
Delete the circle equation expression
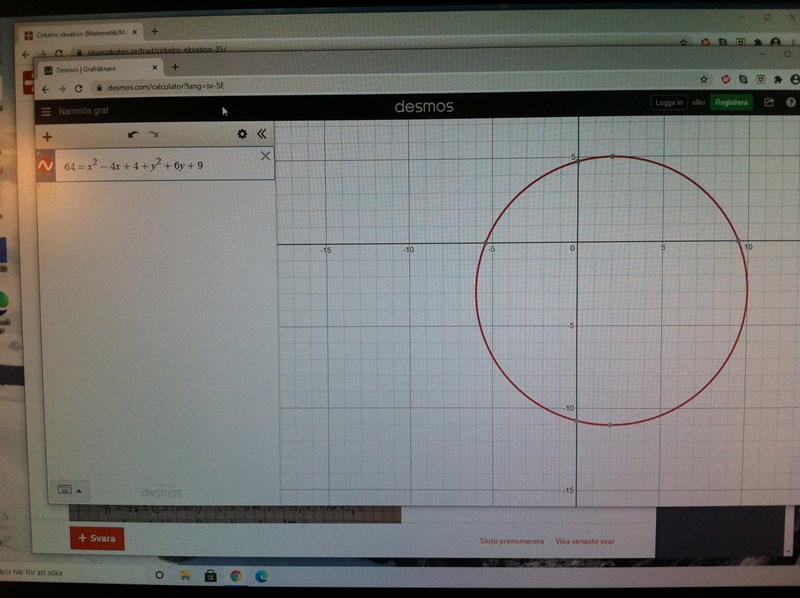(265, 156)
